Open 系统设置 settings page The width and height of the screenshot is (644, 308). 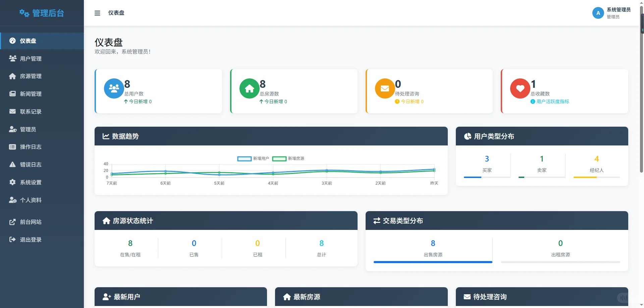(30, 182)
